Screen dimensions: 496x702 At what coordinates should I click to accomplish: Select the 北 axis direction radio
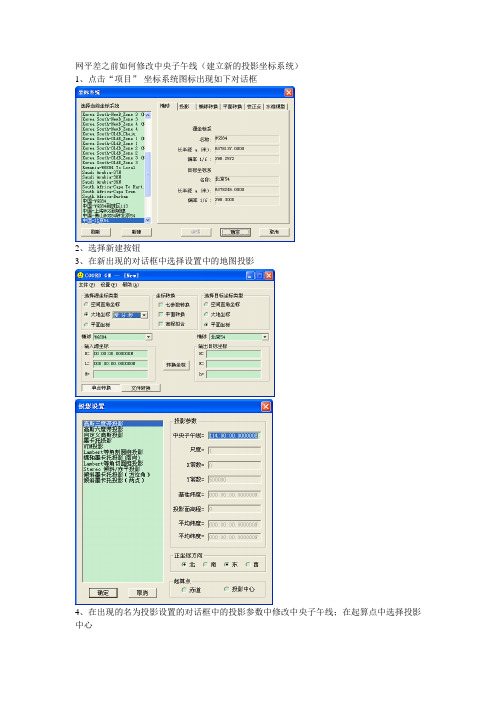184,565
